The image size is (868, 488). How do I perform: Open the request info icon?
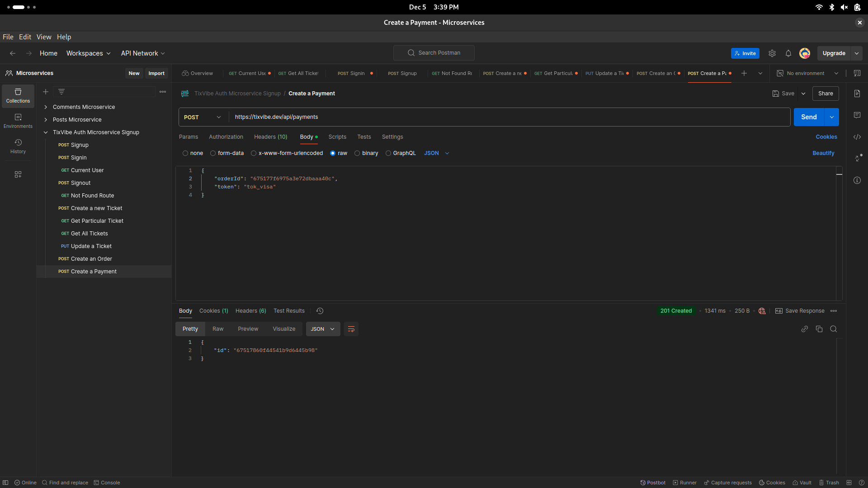coord(857,180)
